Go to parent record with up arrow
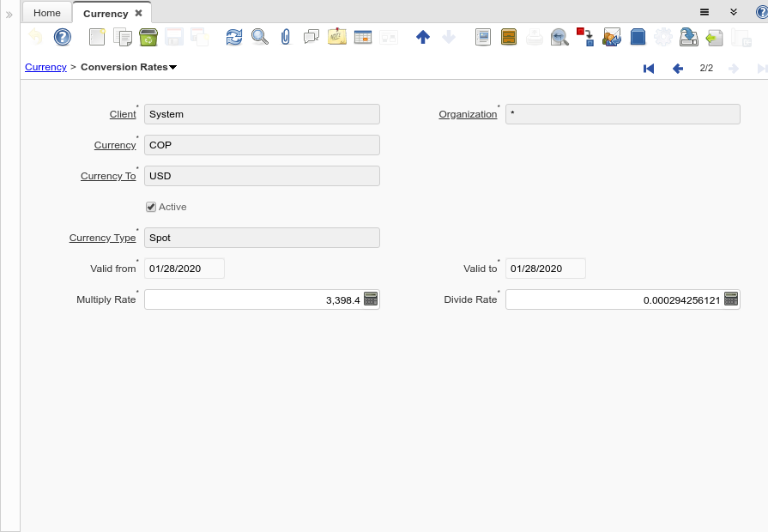 [422, 37]
